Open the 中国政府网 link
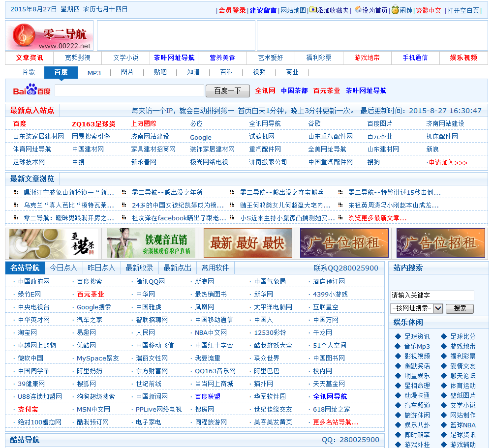The image size is (493, 448). (33, 281)
